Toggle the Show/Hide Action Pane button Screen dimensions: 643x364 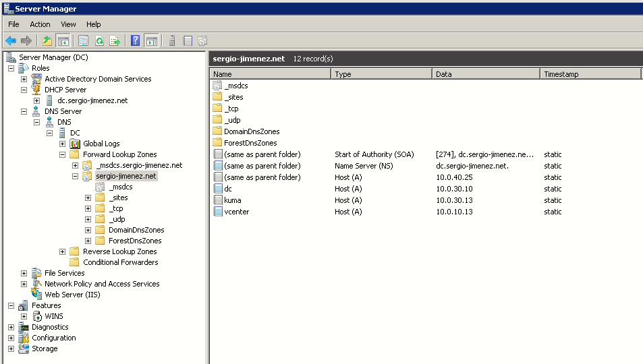point(152,40)
